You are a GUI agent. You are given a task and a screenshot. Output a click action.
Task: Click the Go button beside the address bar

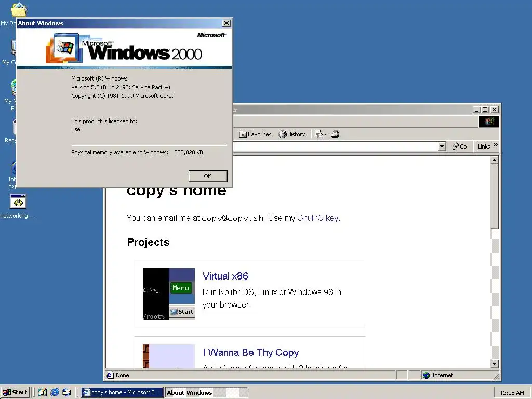[x=460, y=147]
